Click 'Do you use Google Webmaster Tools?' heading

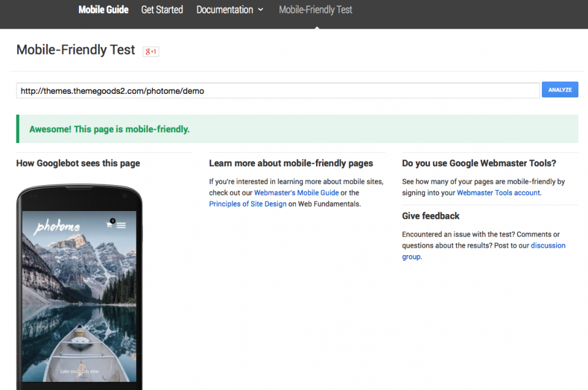[x=479, y=163]
